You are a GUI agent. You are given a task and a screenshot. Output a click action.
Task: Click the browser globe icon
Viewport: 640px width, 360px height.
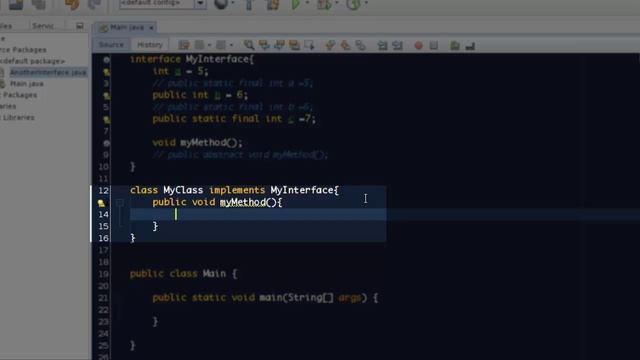coord(221,4)
